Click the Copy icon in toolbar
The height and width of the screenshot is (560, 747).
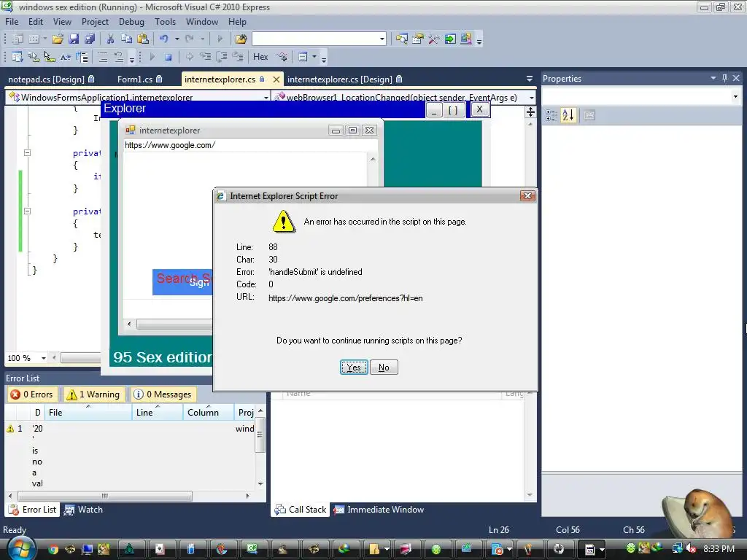click(126, 39)
